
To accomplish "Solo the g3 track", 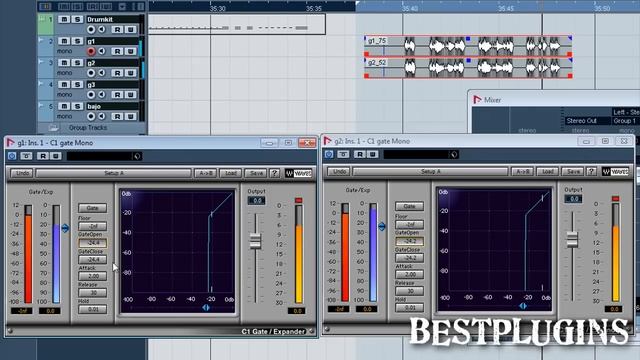I will pos(77,84).
